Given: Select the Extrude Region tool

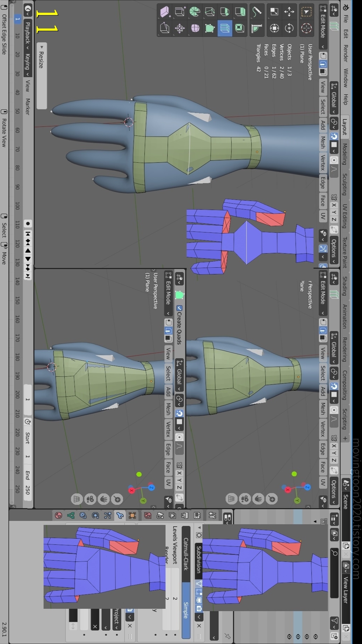Looking at the screenshot, I should click(240, 12).
